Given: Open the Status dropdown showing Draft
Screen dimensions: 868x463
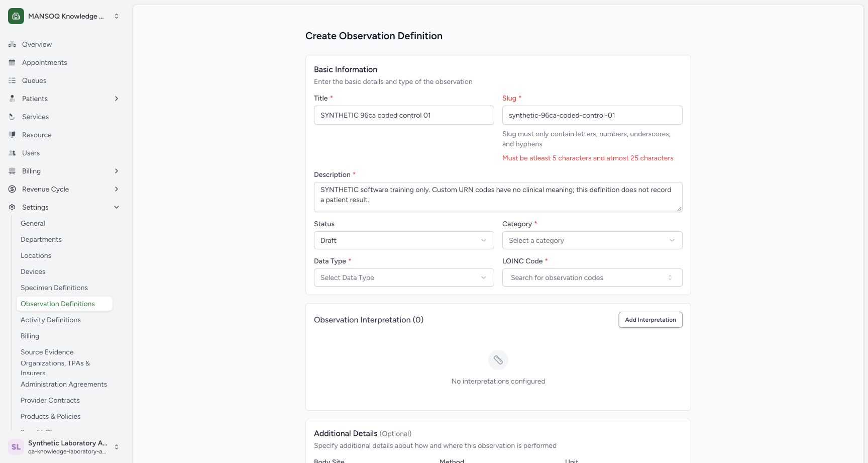Looking at the screenshot, I should click(404, 240).
